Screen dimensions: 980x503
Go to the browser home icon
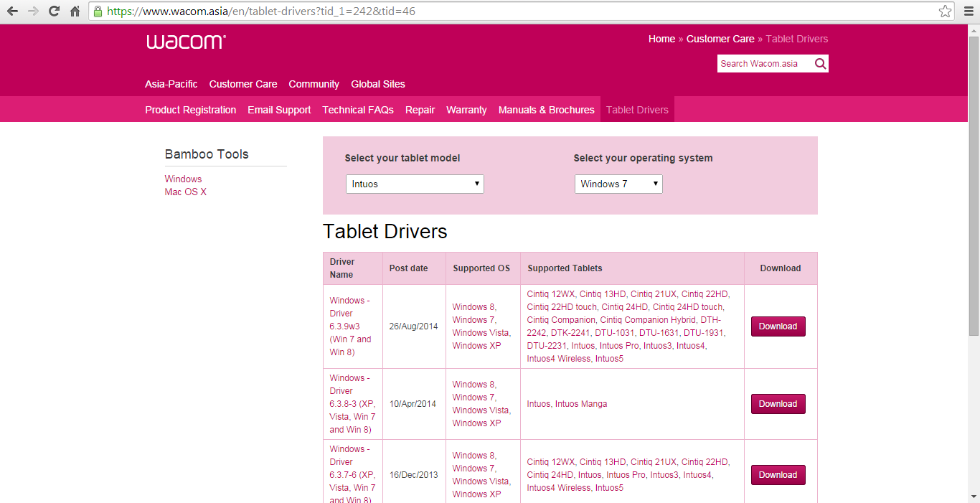point(75,11)
